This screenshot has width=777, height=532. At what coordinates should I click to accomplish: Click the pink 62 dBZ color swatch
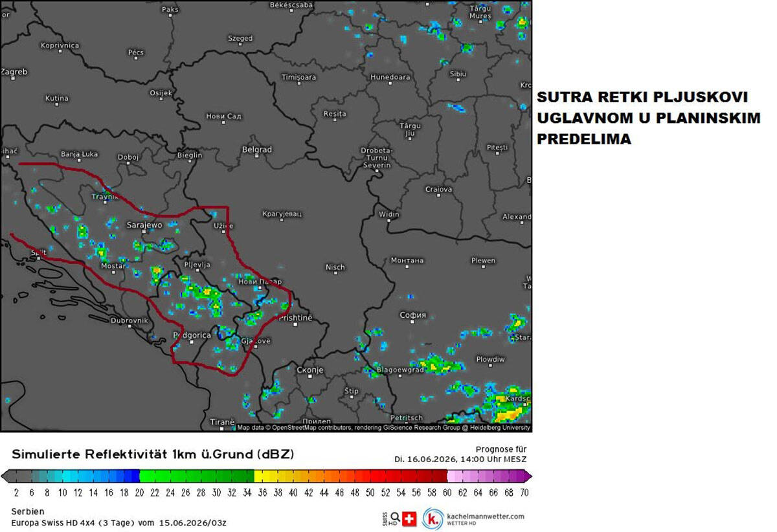[462, 476]
